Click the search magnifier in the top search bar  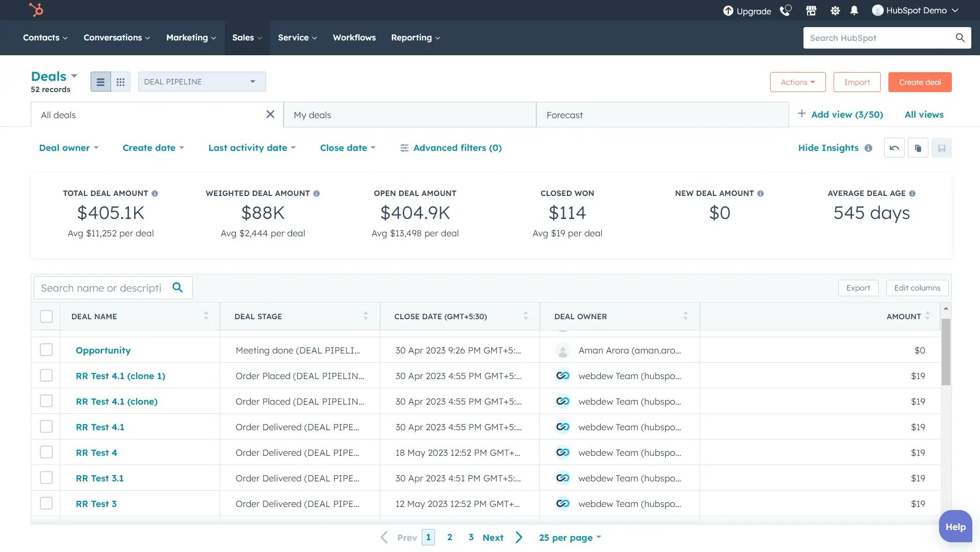click(961, 37)
